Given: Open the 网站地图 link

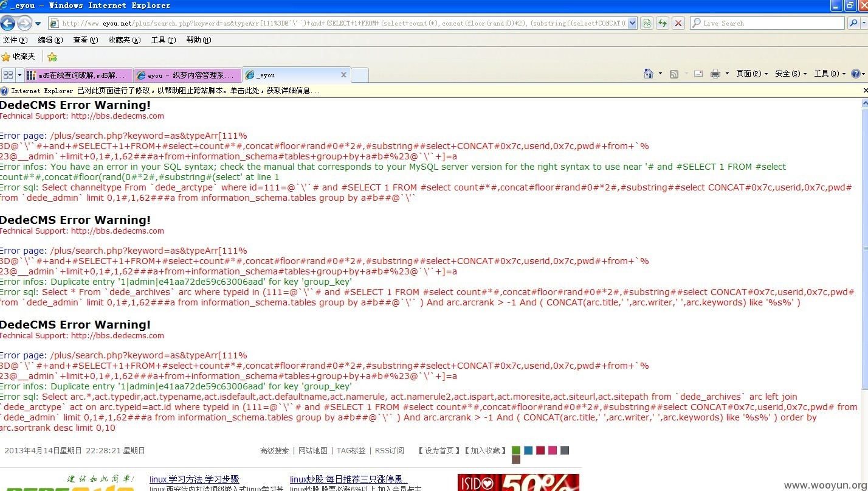Looking at the screenshot, I should click(312, 451).
